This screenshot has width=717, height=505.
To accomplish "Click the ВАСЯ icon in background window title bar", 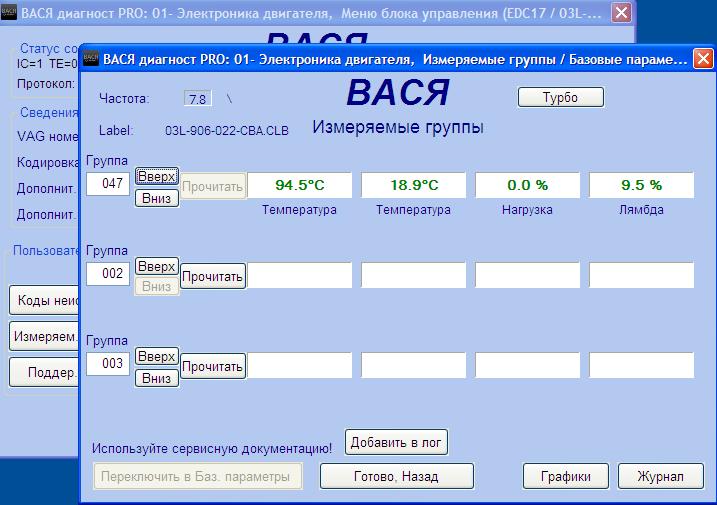I will (x=8, y=12).
